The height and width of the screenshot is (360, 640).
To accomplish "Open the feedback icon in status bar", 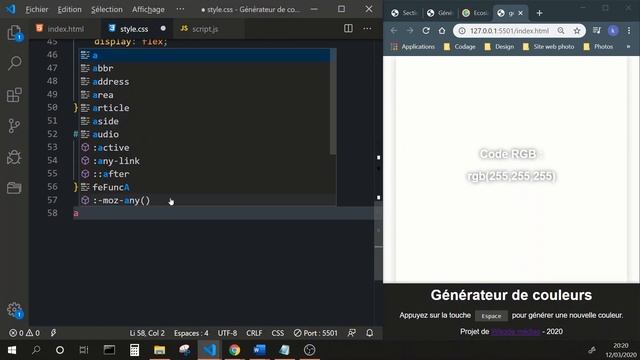I will tap(351, 333).
